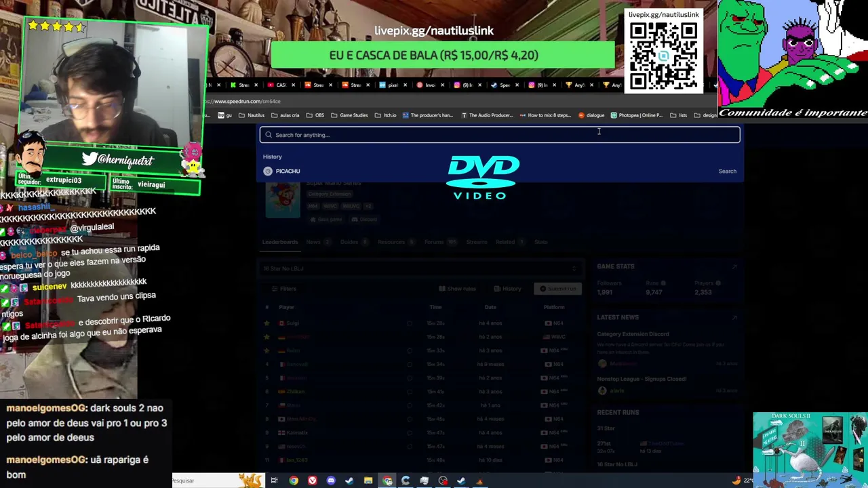
Task: Close the 'Invoic' browser tab
Action: [x=442, y=85]
